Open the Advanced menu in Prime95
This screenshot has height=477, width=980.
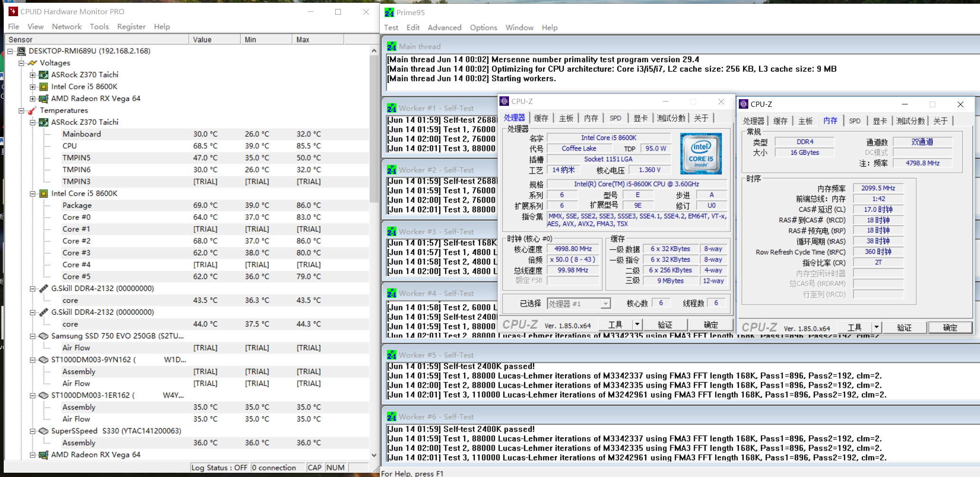[444, 28]
